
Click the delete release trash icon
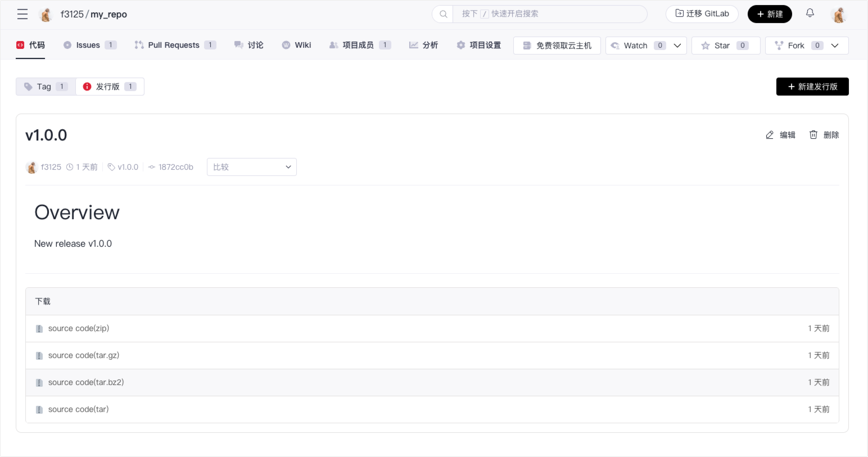813,135
